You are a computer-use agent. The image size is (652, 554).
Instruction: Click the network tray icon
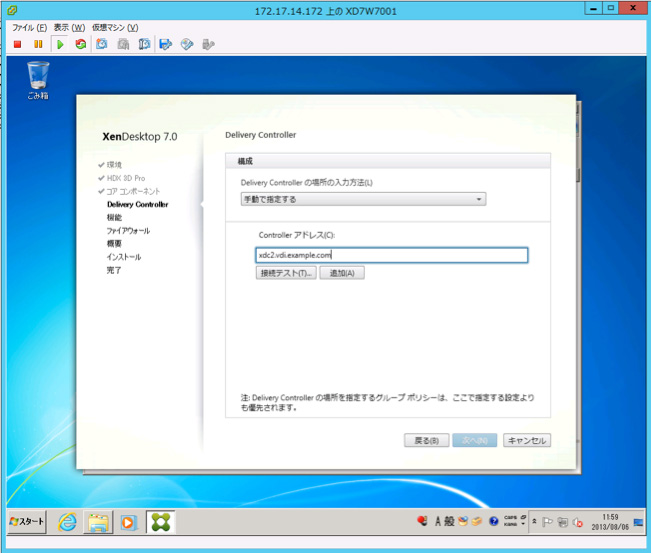coord(563,522)
